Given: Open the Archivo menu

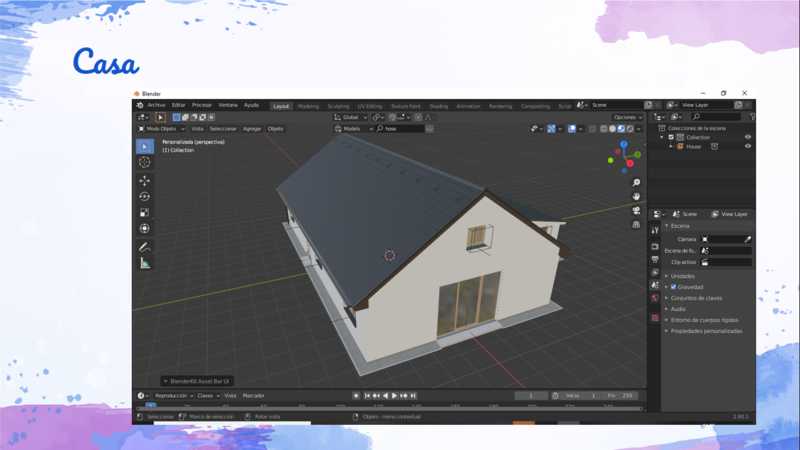Looking at the screenshot, I should click(x=156, y=105).
